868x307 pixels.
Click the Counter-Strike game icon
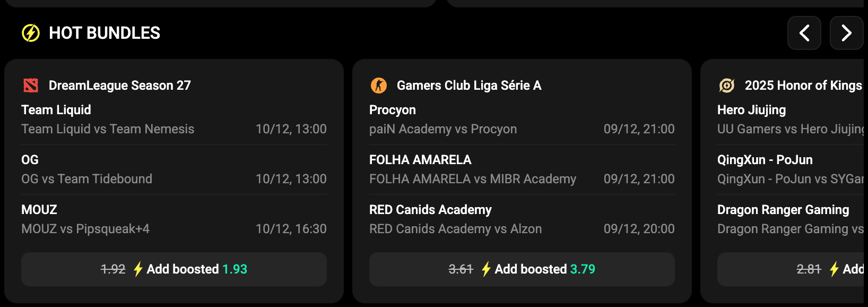pos(379,85)
